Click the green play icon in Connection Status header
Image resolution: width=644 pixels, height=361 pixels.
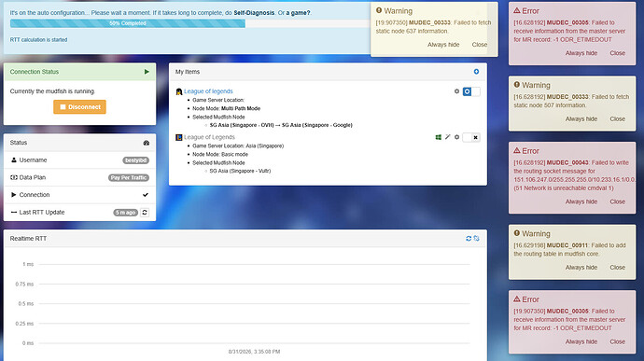(x=147, y=72)
